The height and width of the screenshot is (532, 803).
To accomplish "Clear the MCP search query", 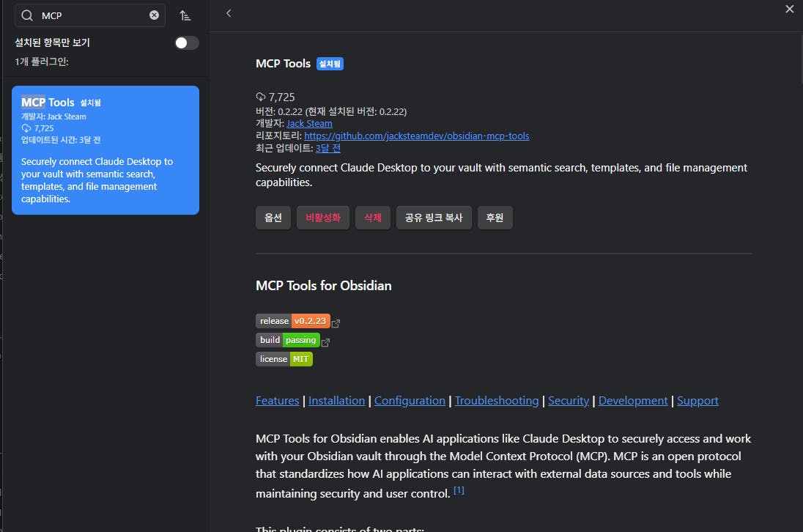I will coord(154,15).
